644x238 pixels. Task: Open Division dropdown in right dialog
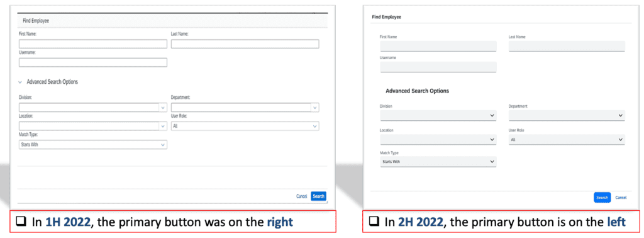coord(438,115)
